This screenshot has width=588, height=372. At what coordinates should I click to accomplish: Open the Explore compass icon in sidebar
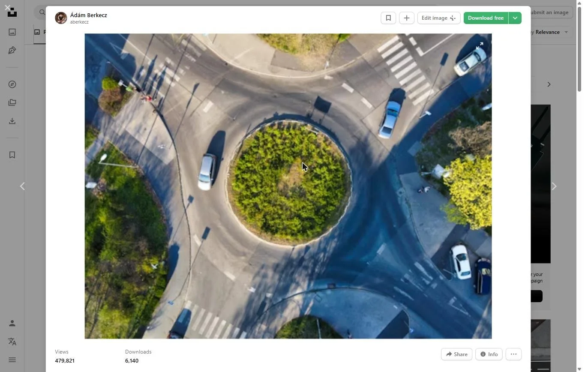(12, 84)
